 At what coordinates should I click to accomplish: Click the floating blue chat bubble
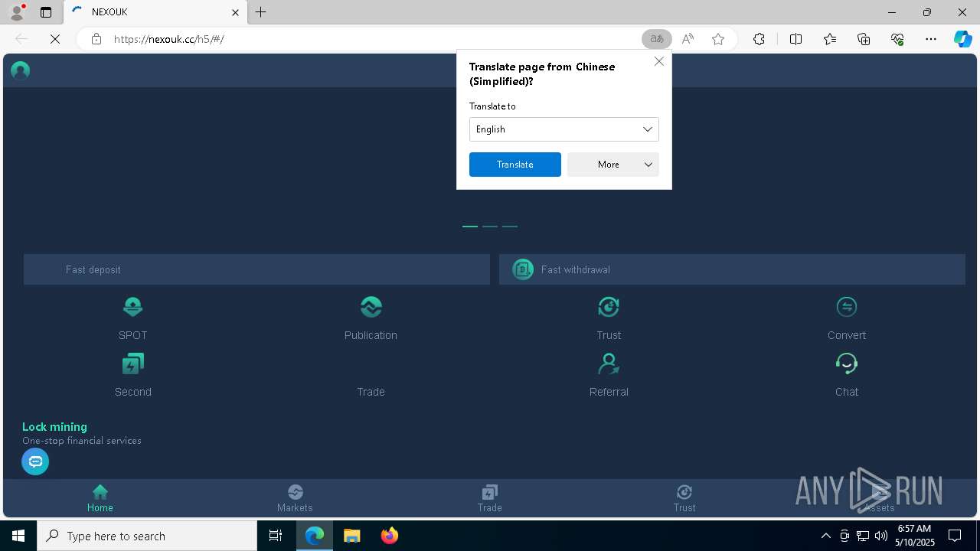[x=35, y=461]
